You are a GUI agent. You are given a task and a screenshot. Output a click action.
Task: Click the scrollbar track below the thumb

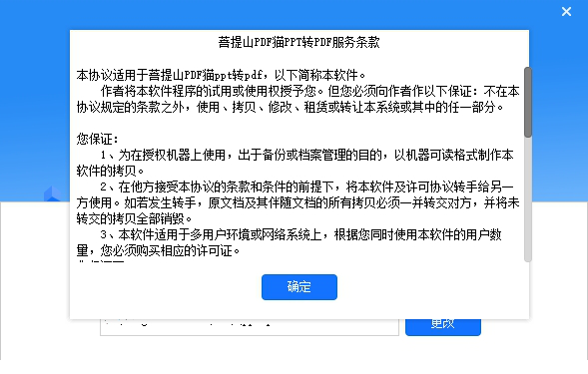pyautogui.click(x=528, y=199)
